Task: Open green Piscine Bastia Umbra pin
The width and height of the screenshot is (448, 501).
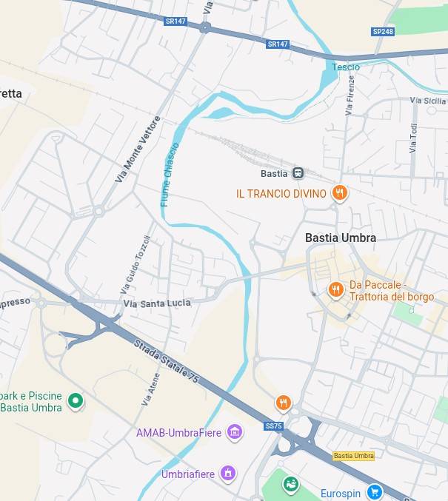Action: (x=76, y=401)
